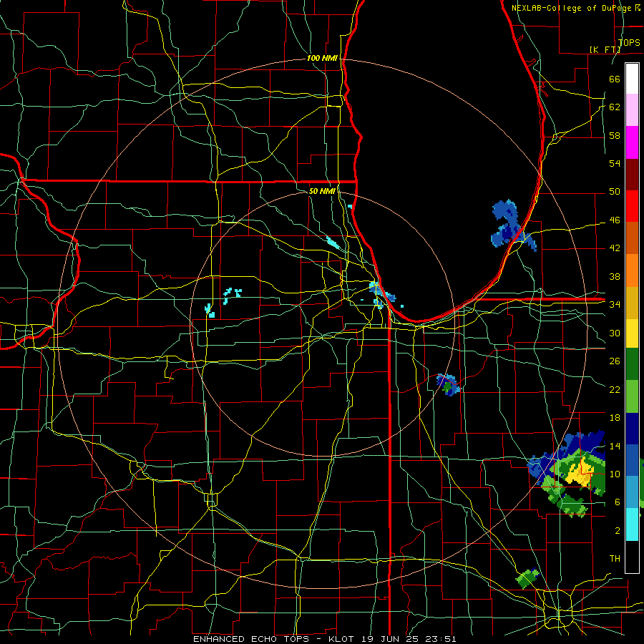The image size is (644, 644).
Task: Click the yellow echo core in the southeast storm
Action: pyautogui.click(x=580, y=471)
